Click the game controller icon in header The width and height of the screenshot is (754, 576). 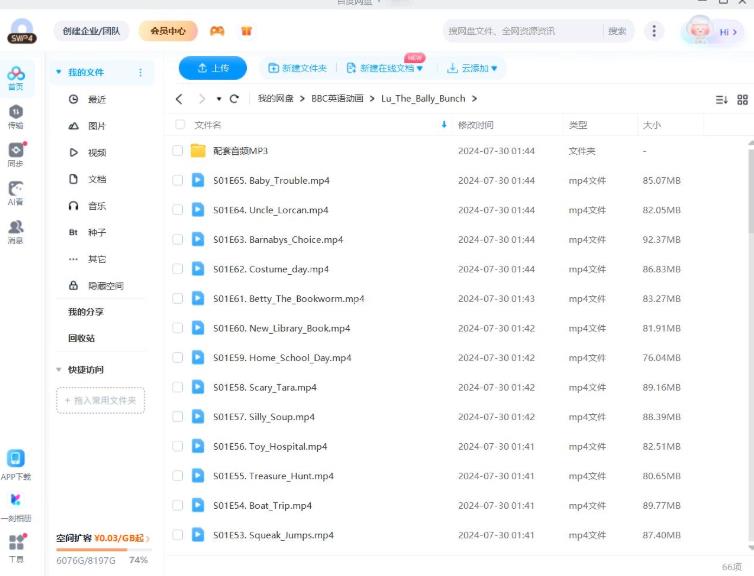point(217,31)
